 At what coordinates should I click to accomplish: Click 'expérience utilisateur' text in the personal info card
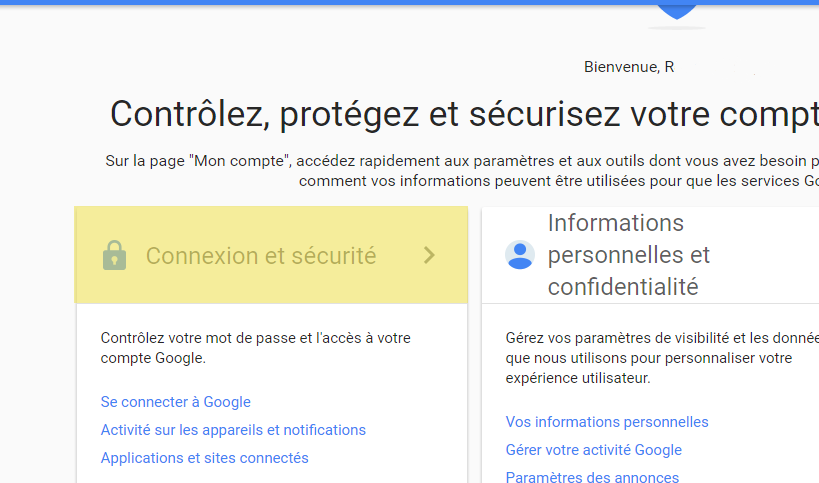(x=578, y=378)
